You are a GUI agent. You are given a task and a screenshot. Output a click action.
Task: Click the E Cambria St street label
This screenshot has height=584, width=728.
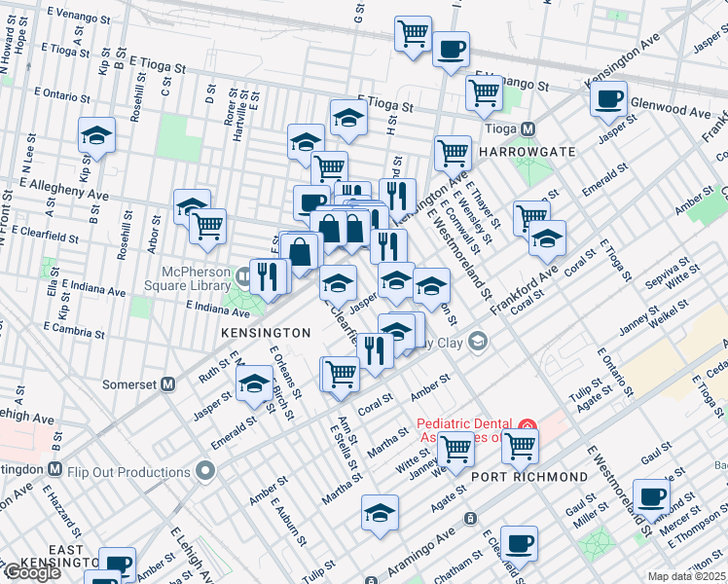pos(74,330)
